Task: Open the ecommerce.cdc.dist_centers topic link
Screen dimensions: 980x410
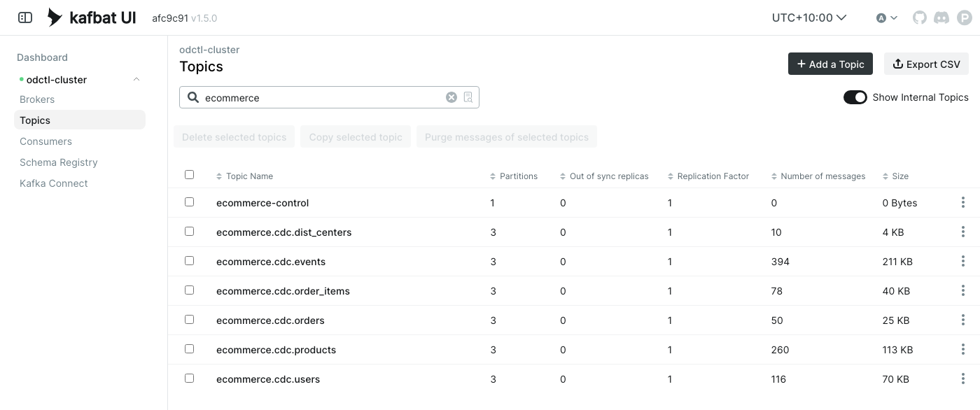Action: click(284, 232)
